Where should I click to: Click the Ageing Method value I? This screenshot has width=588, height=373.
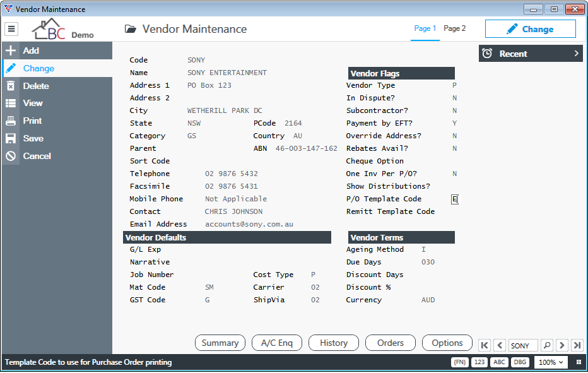(x=423, y=249)
